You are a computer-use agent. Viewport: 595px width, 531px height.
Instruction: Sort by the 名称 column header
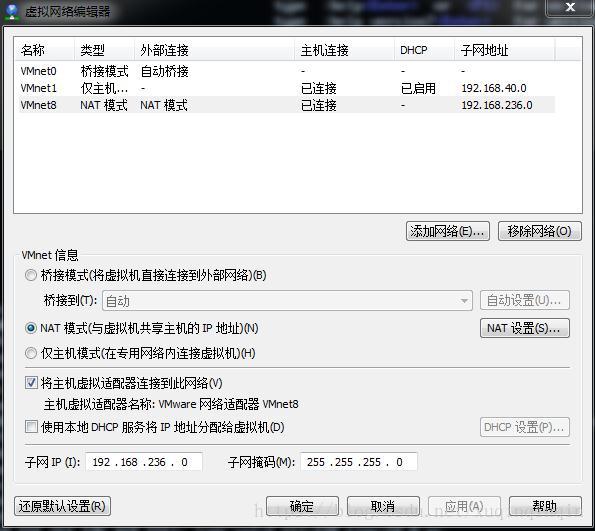click(x=44, y=50)
